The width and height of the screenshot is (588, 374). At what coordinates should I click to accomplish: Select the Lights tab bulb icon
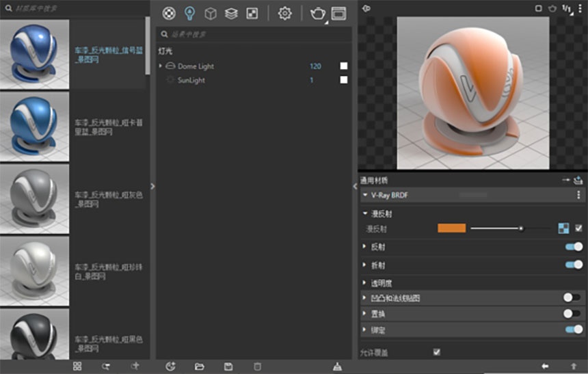[190, 14]
